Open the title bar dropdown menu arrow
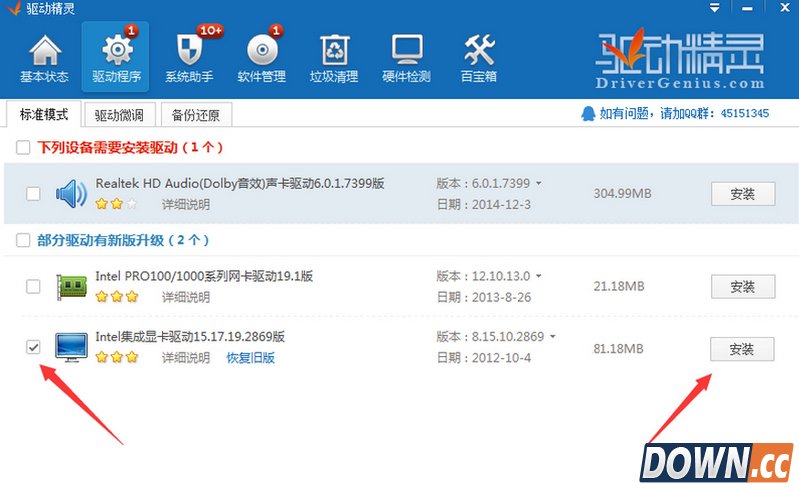This screenshot has height=488, width=799. click(x=714, y=9)
